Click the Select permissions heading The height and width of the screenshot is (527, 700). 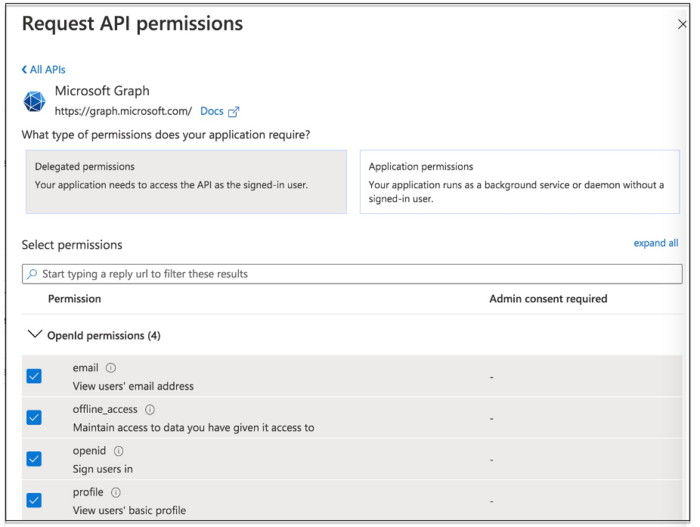point(72,245)
